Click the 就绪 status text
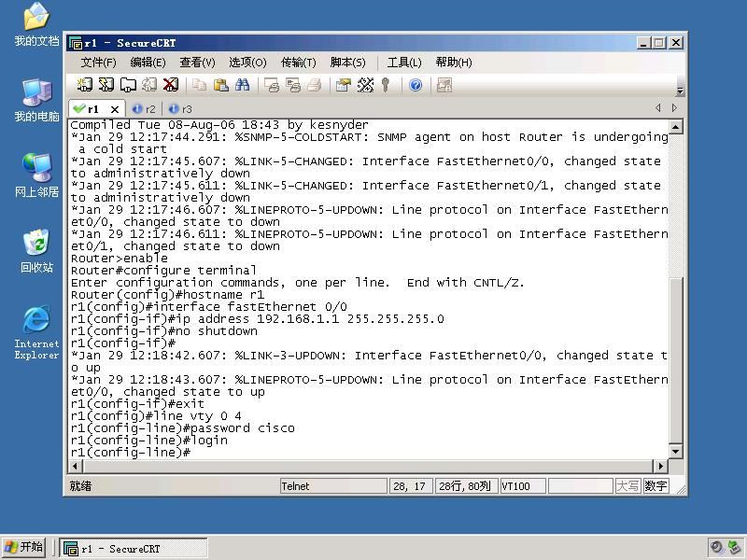This screenshot has height=560, width=747. (x=80, y=486)
